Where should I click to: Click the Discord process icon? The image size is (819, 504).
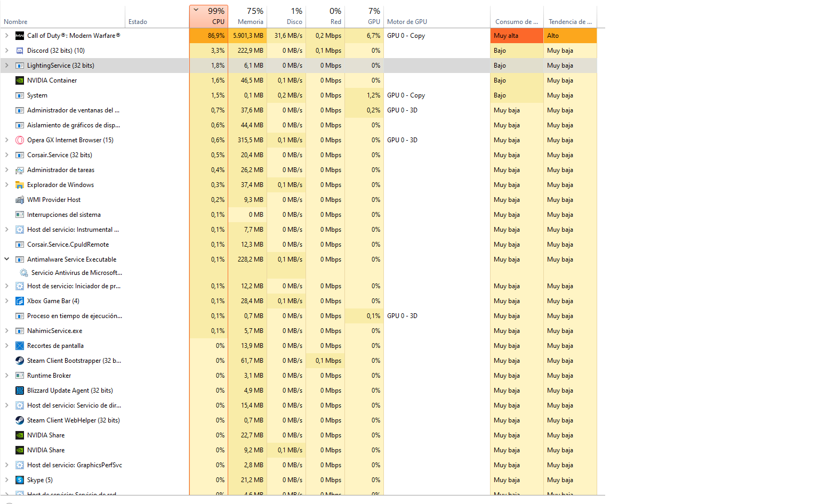(x=20, y=51)
